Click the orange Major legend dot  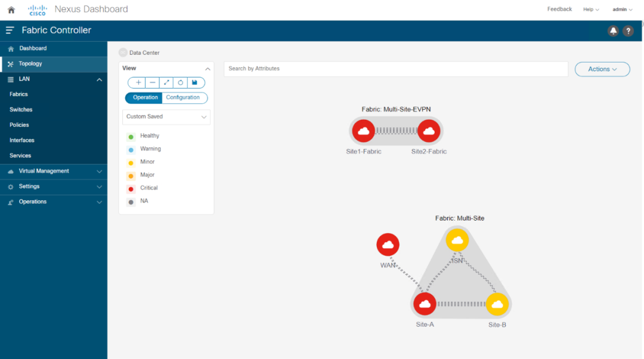[131, 176]
